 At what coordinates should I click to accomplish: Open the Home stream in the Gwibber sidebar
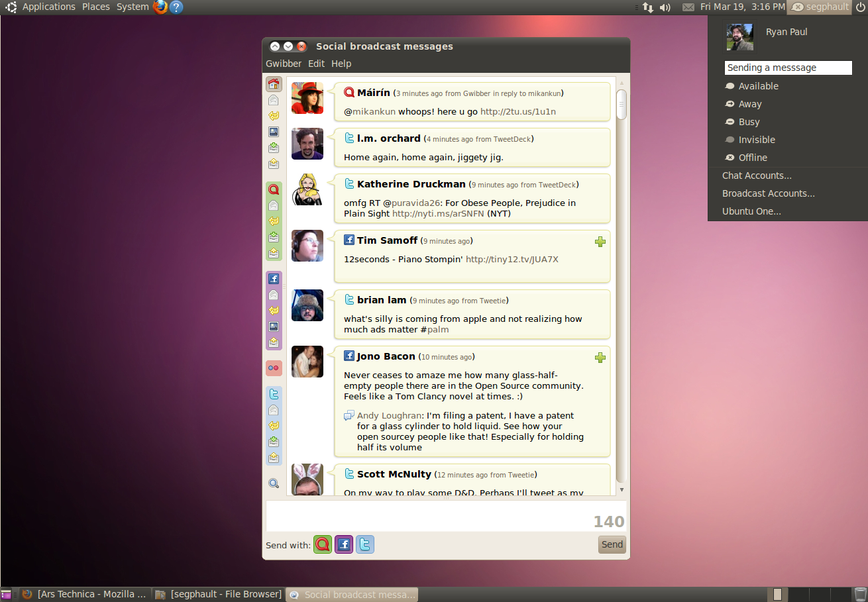(274, 84)
